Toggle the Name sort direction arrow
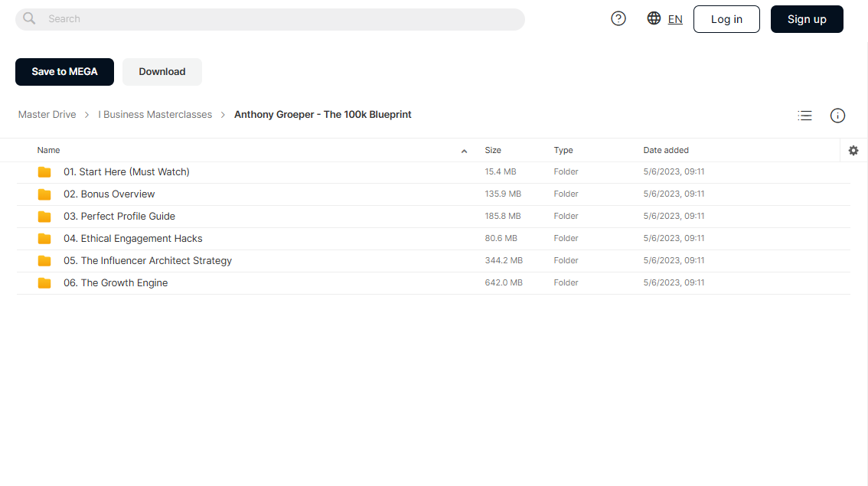Viewport: 868px width, 486px height. click(x=465, y=151)
